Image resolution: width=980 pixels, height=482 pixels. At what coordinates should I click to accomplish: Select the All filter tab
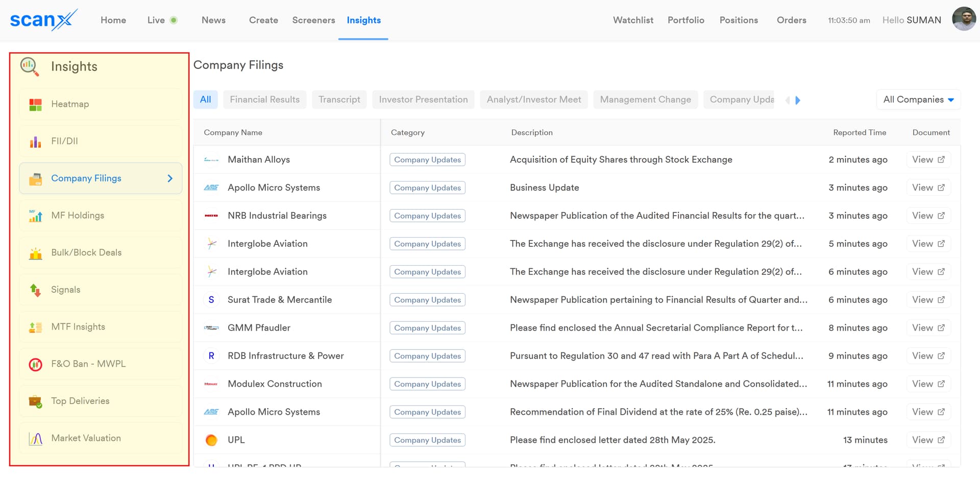click(x=206, y=99)
